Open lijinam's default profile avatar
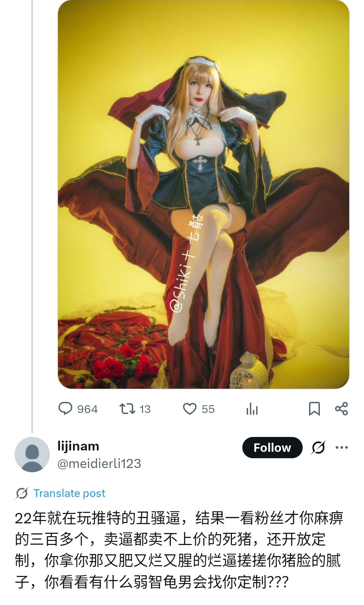This screenshot has width=364, height=605. 32,455
